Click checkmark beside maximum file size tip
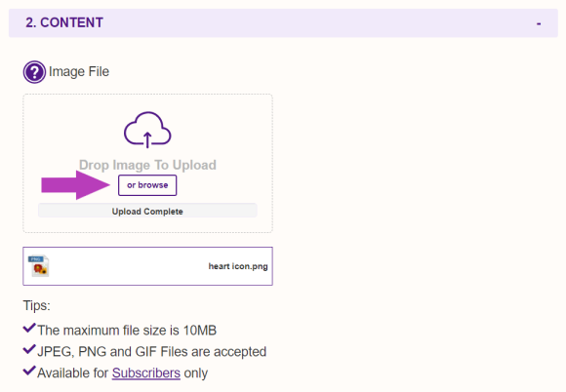This screenshot has height=392, width=566. (29, 329)
